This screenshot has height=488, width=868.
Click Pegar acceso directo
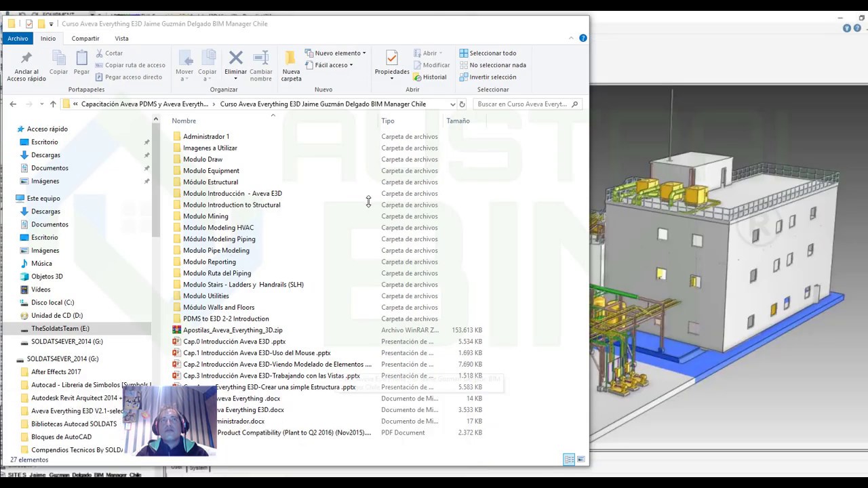click(129, 77)
